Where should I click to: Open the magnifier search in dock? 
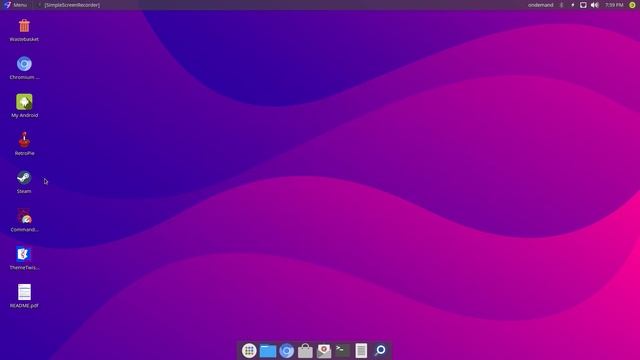pyautogui.click(x=380, y=351)
